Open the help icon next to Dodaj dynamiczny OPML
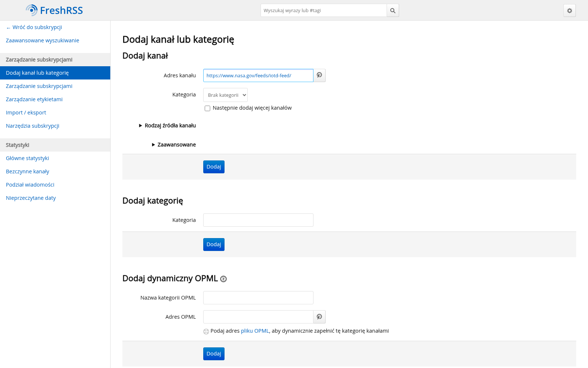This screenshot has height=368, width=588. (223, 279)
